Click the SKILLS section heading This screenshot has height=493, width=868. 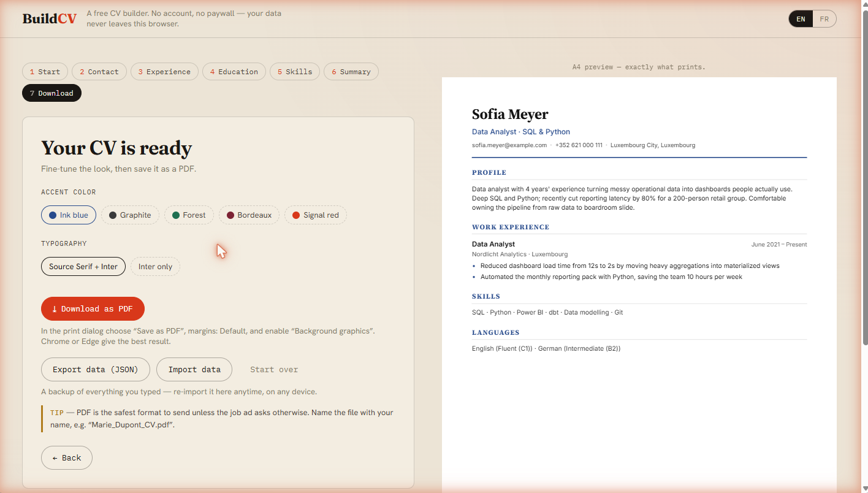(486, 297)
